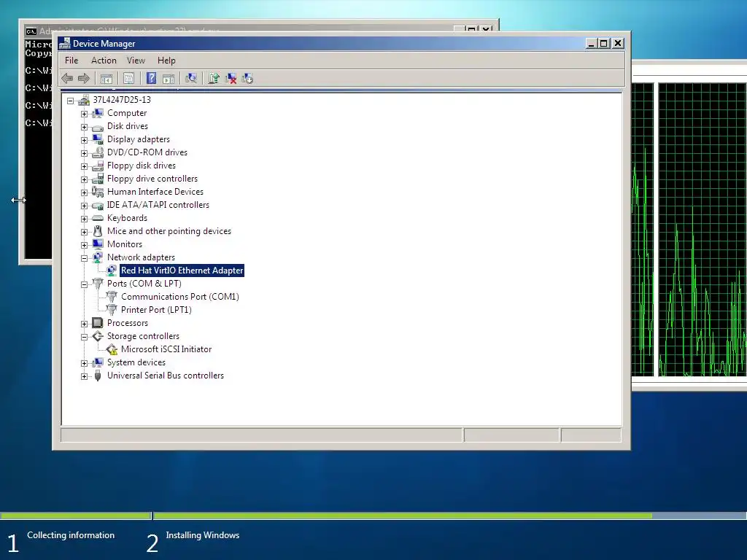
Task: Click the Installing Windows step label
Action: pos(203,535)
